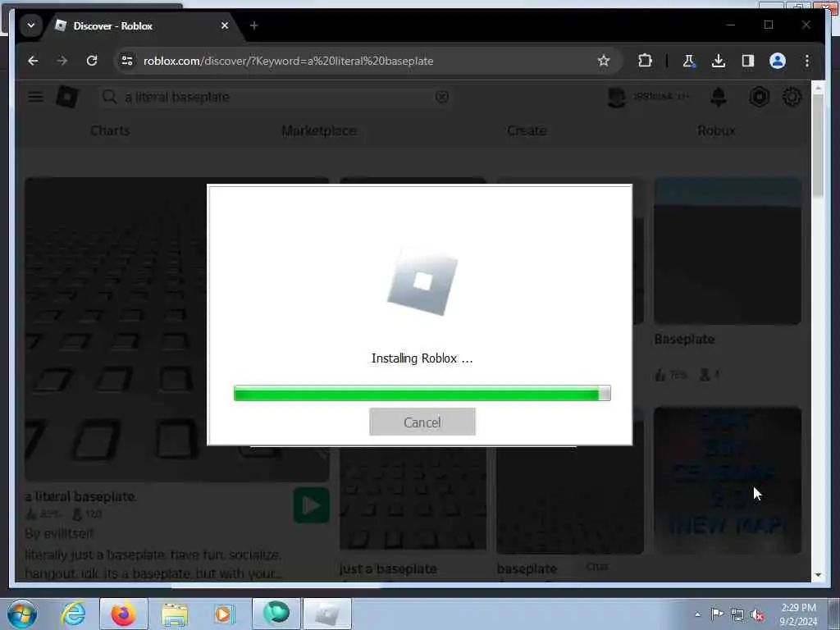Open a new browser tab

[254, 25]
